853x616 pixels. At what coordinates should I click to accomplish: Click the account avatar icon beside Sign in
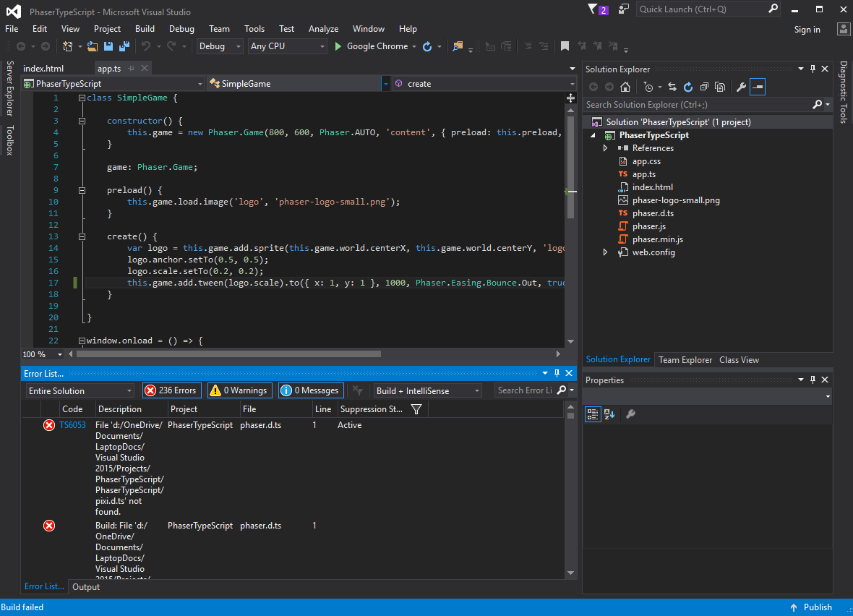[x=843, y=29]
